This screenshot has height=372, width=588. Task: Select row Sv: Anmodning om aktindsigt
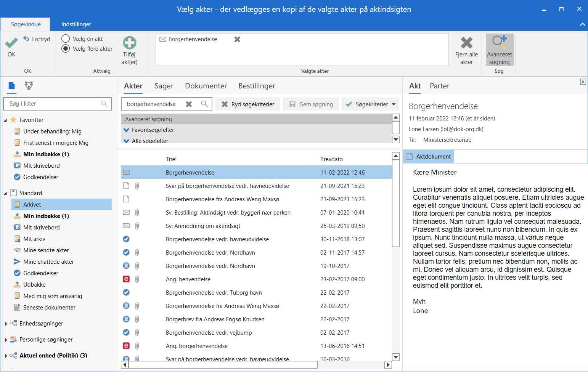click(x=256, y=226)
